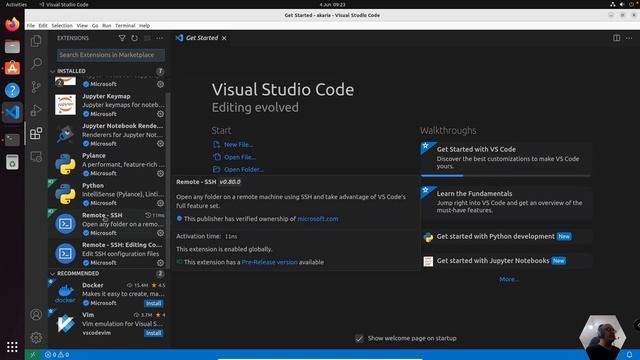The width and height of the screenshot is (640, 360).
Task: Click the Open File link
Action: tap(240, 157)
